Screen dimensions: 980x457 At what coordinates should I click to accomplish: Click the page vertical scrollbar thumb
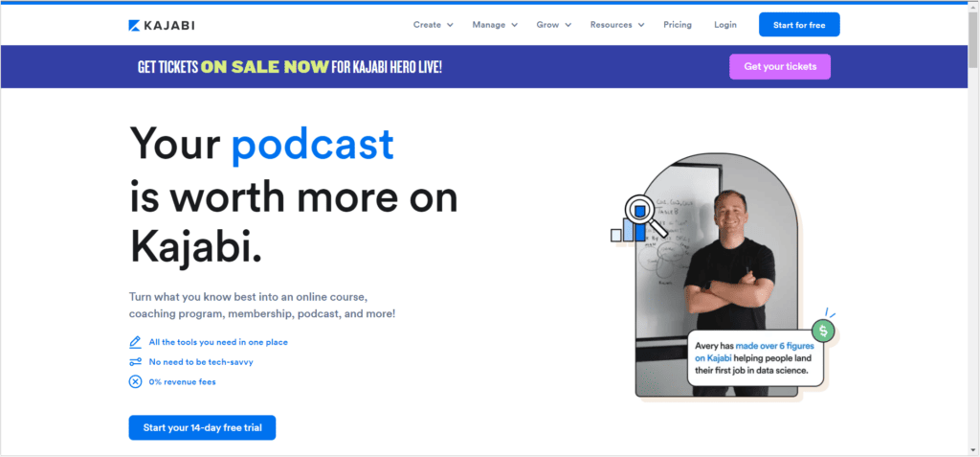[x=973, y=39]
